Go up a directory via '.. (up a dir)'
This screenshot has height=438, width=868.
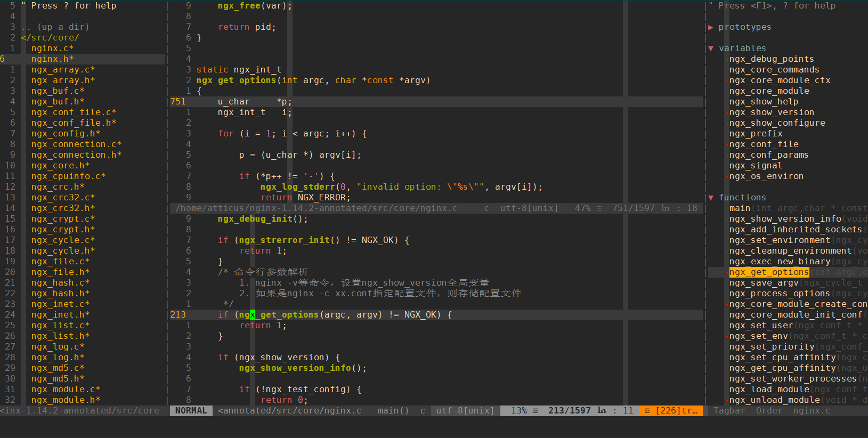click(x=55, y=27)
